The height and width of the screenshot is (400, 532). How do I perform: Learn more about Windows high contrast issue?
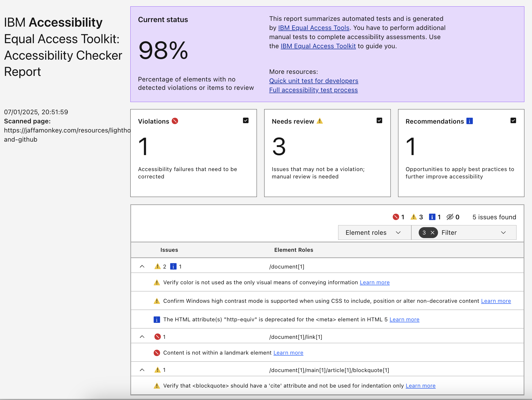point(496,301)
